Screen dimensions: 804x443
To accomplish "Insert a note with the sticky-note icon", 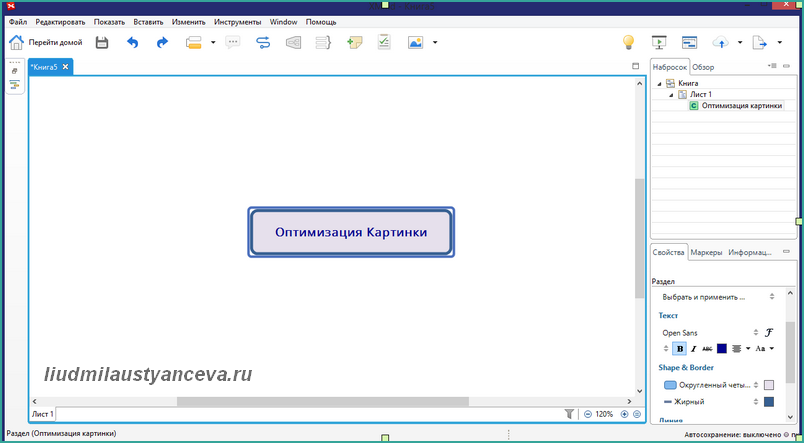I will (x=354, y=43).
